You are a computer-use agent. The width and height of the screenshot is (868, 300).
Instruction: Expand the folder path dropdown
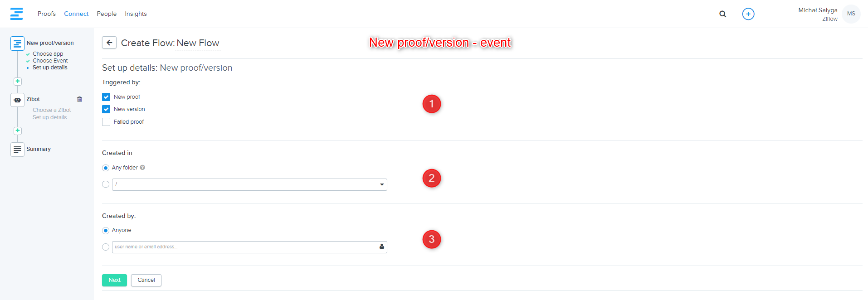click(x=382, y=184)
